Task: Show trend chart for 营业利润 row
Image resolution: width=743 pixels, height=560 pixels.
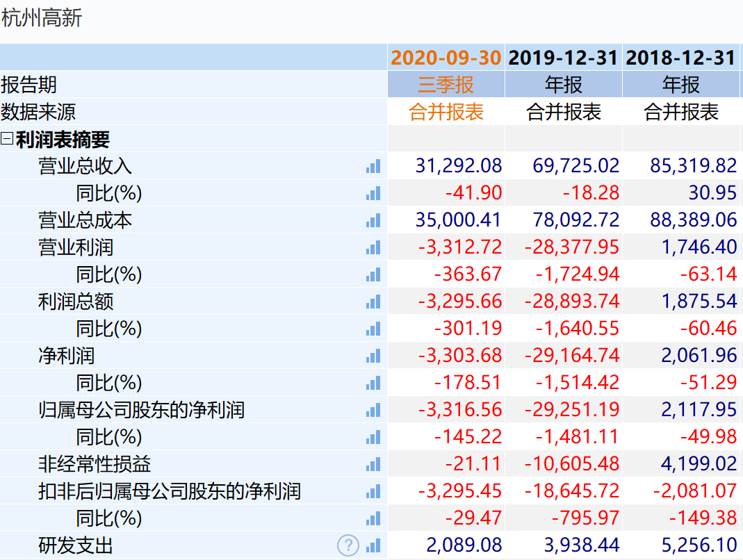Action: (373, 247)
